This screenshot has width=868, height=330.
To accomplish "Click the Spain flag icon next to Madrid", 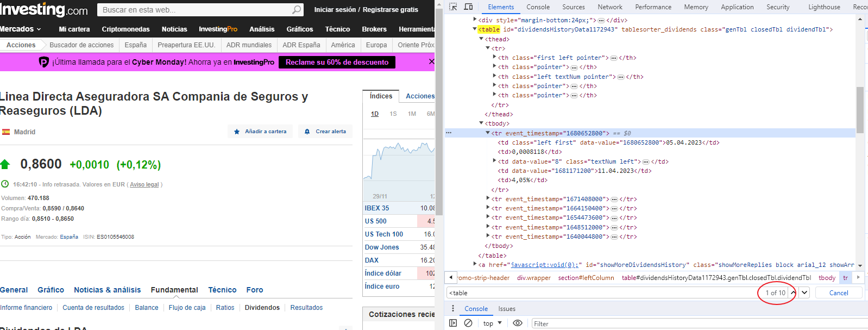I will pos(6,132).
